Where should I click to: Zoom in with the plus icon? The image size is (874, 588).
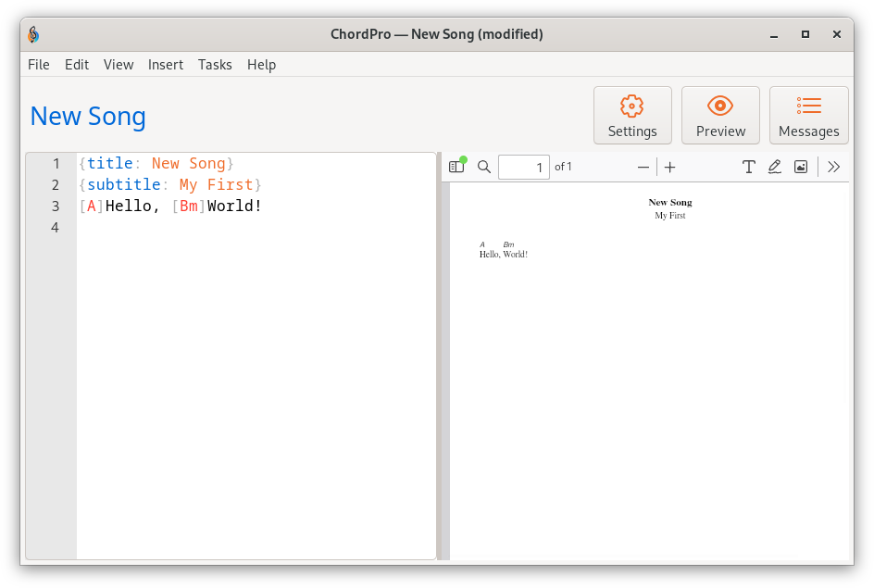click(670, 168)
